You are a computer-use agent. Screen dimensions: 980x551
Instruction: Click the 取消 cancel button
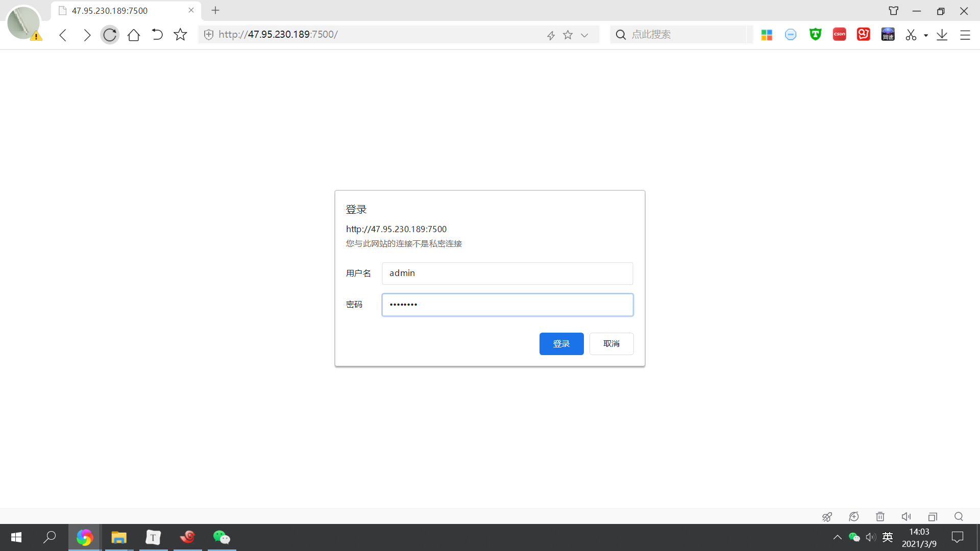tap(611, 343)
